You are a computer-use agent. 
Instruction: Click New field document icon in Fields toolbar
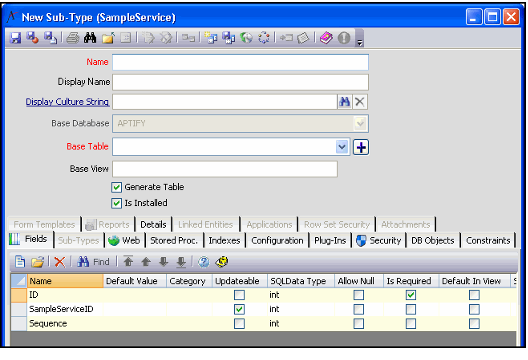[20, 262]
